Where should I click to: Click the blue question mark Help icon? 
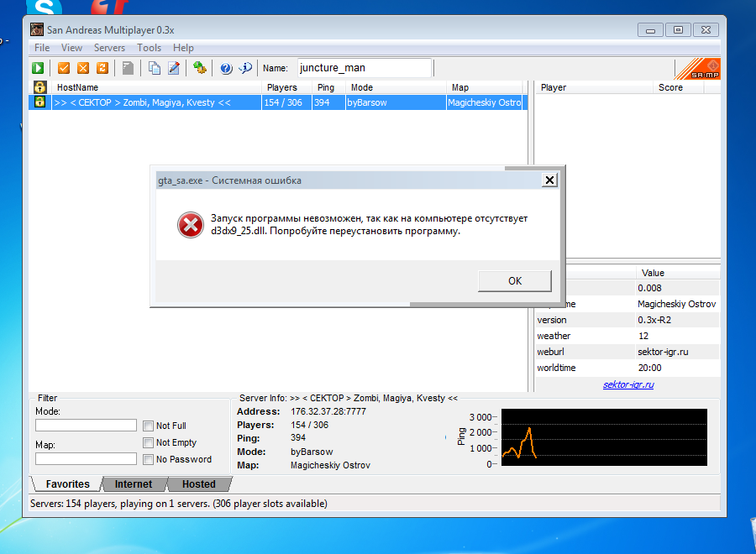(226, 68)
